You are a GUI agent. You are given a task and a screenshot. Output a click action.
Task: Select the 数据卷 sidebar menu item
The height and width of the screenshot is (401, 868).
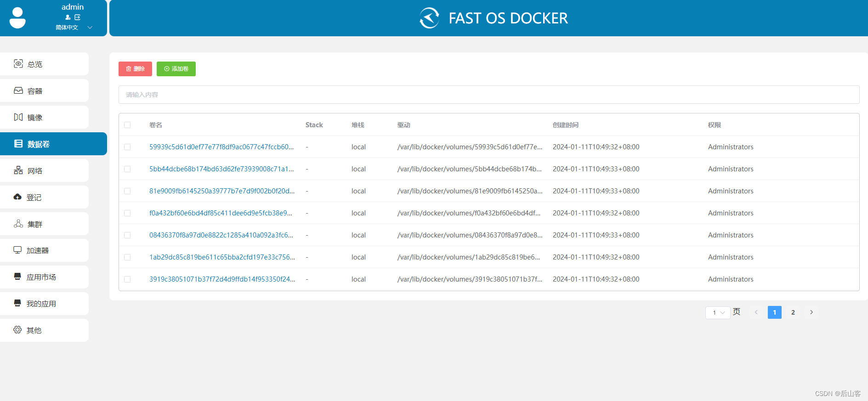(53, 144)
